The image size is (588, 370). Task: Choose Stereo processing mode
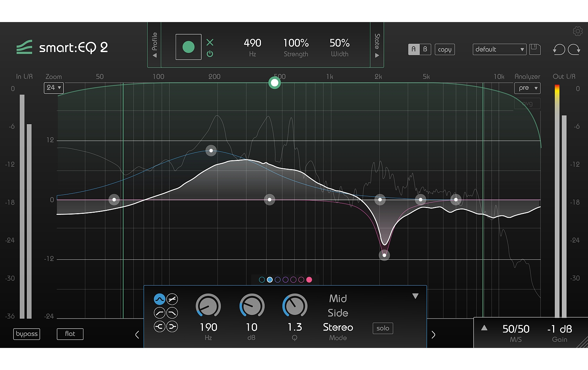coord(338,327)
